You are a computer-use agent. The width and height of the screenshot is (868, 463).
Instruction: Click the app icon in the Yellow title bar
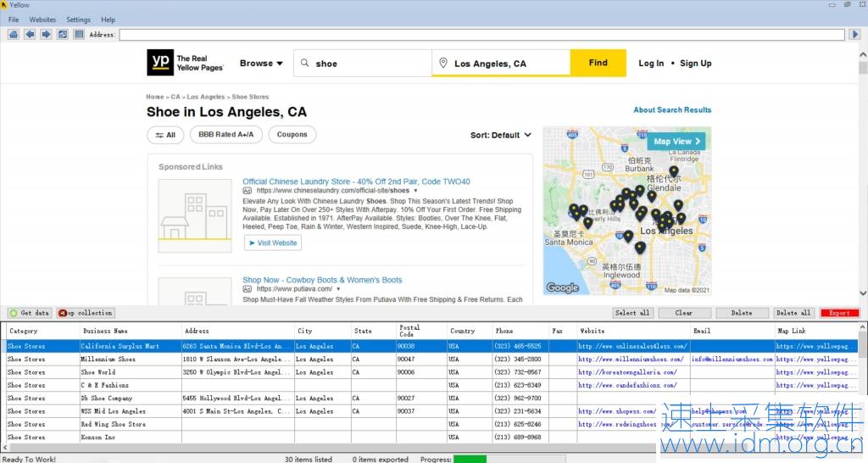pyautogui.click(x=4, y=4)
